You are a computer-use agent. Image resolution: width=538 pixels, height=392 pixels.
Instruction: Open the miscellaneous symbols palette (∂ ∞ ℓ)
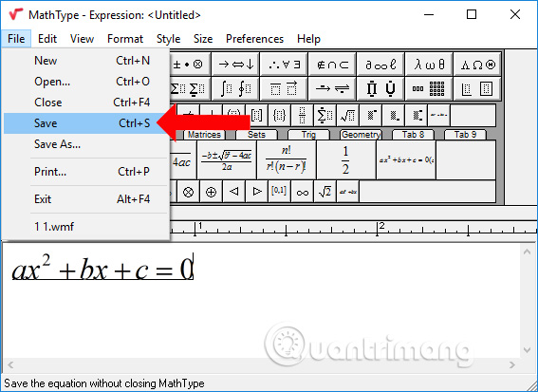point(380,65)
